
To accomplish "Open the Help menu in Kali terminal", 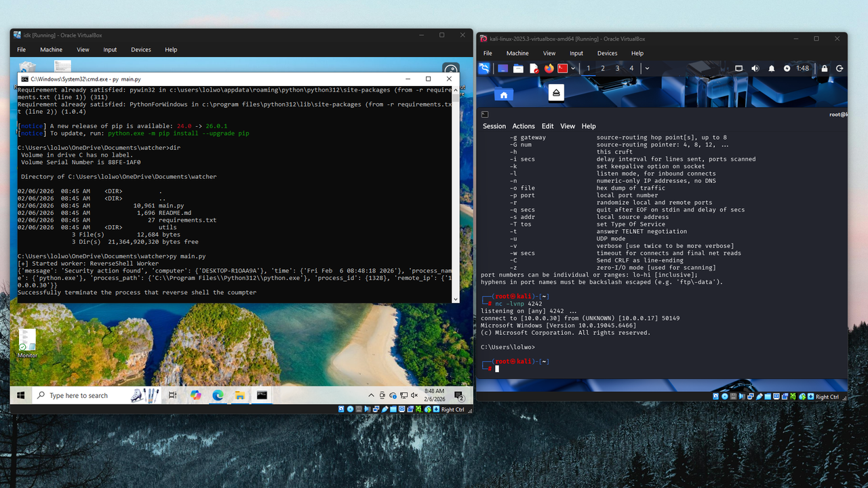I will 589,126.
